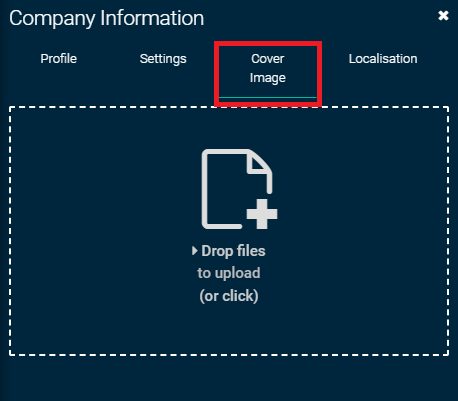458x401 pixels.
Task: Click the 'Drop files' text
Action: (x=233, y=251)
